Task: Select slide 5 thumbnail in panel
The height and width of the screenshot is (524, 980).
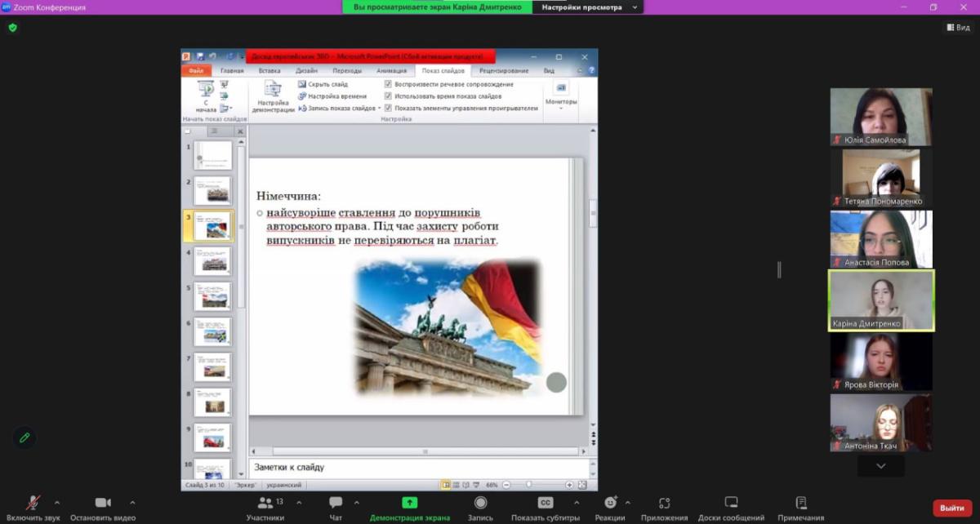Action: pyautogui.click(x=212, y=295)
